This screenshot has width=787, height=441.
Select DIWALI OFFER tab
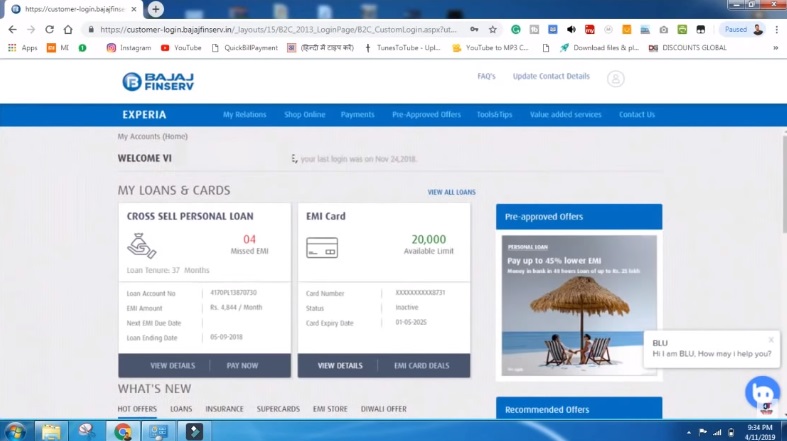tap(383, 409)
